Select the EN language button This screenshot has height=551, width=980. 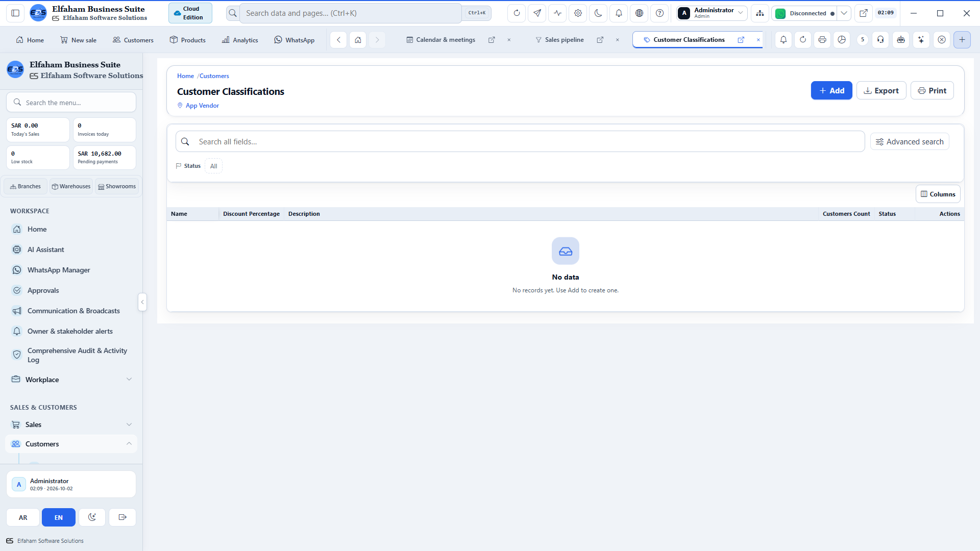pos(59,517)
